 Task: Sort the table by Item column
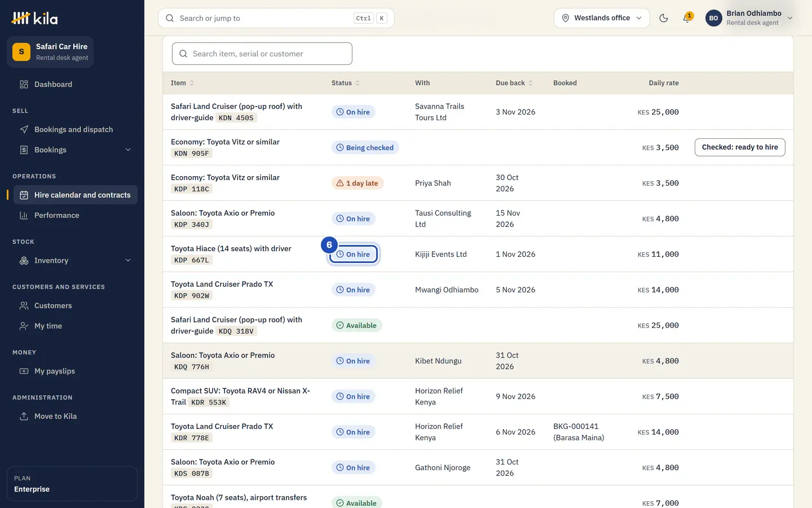[x=182, y=83]
